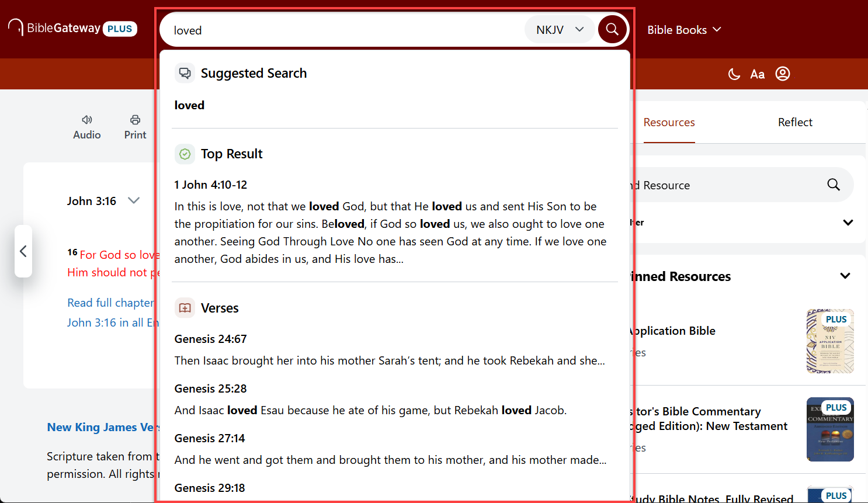Image resolution: width=868 pixels, height=503 pixels.
Task: Select suggested search term 'loved'
Action: point(189,105)
